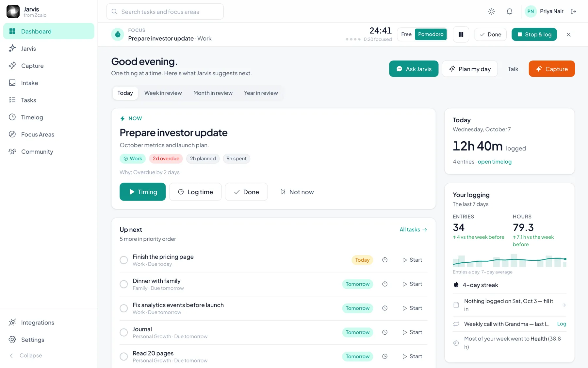Click the Ask Jarvis button
The image size is (588, 368).
tap(414, 69)
